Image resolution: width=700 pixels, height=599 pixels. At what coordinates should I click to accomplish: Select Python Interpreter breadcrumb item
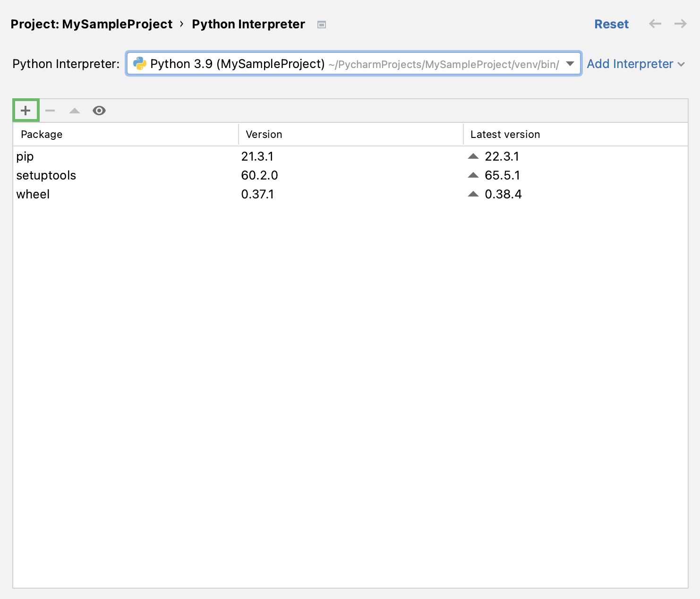pyautogui.click(x=248, y=24)
